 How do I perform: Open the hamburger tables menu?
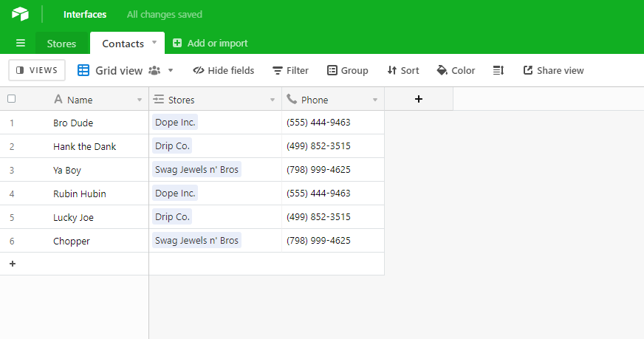pyautogui.click(x=21, y=43)
